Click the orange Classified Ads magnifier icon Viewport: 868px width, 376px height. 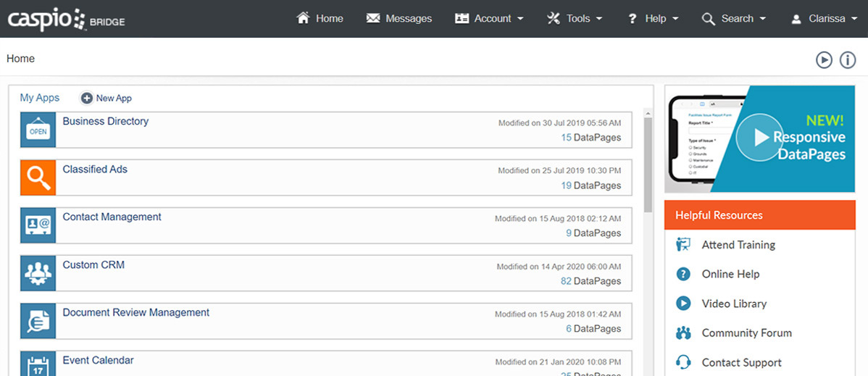[38, 177]
